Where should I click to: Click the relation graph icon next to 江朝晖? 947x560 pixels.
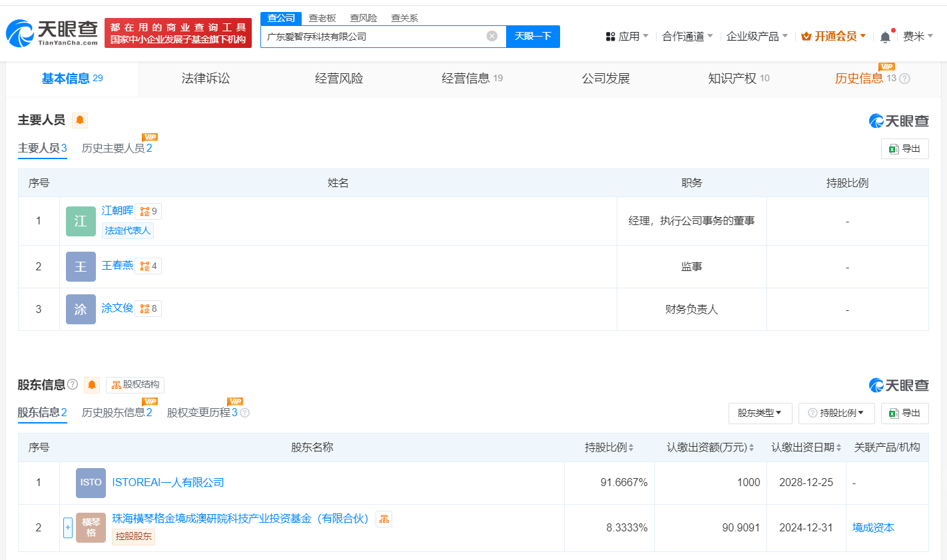[x=145, y=212]
